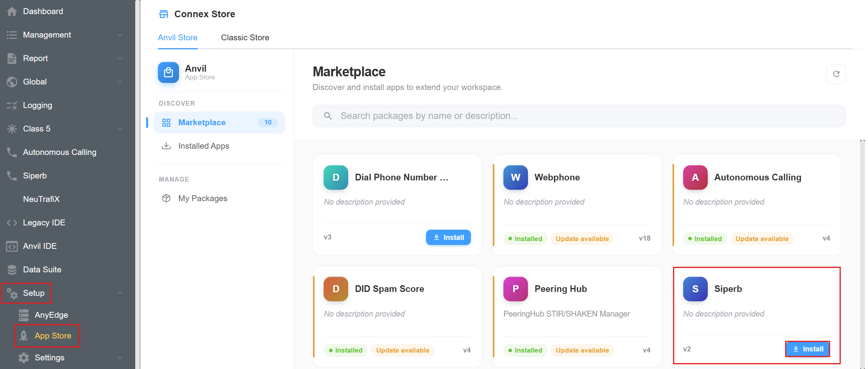Click the Dial Phone Number D icon
Viewport: 868px width, 369px height.
coord(336,177)
